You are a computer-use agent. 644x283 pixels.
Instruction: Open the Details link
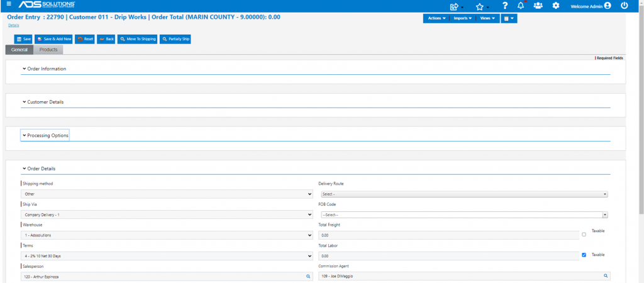click(14, 25)
